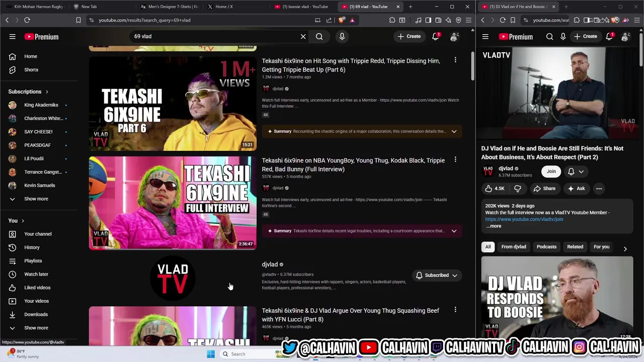Click the YouTube Premium logo in left window

click(41, 37)
